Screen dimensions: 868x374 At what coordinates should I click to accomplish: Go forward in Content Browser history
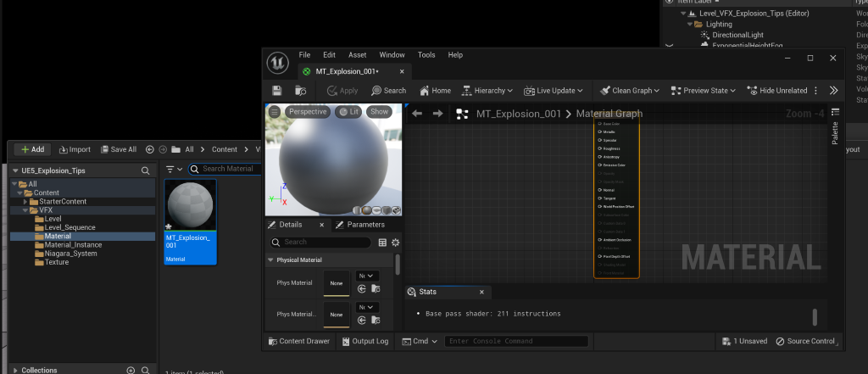point(163,149)
